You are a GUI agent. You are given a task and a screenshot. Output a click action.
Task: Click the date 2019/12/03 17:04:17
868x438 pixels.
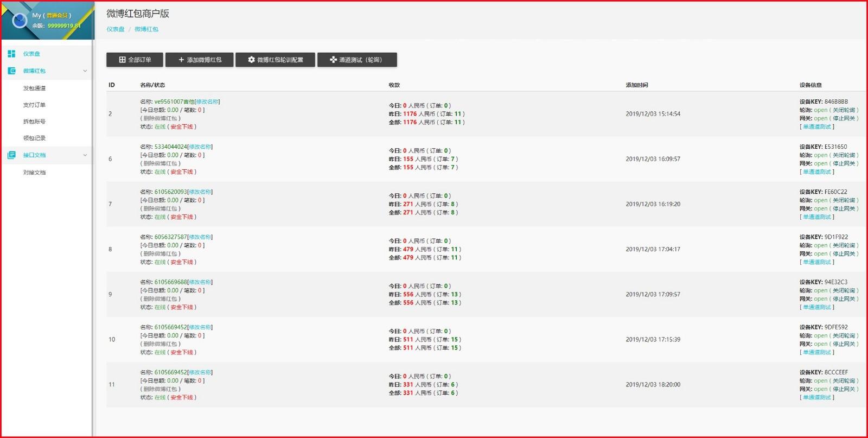tap(653, 249)
